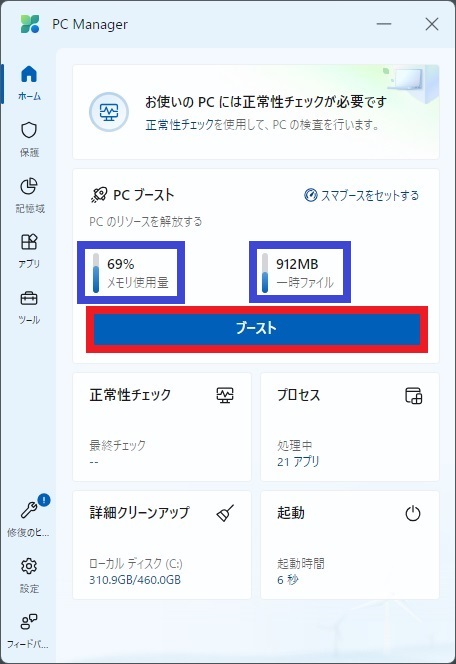Open the 保護 shield sidebar tab
Image resolution: width=456 pixels, height=664 pixels.
(29, 139)
